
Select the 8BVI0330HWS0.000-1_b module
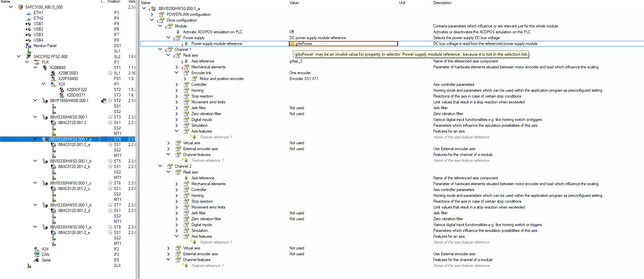tap(71, 161)
